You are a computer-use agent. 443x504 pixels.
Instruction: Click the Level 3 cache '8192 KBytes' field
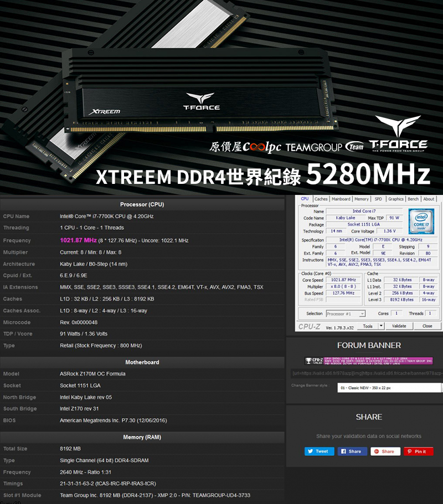click(402, 300)
